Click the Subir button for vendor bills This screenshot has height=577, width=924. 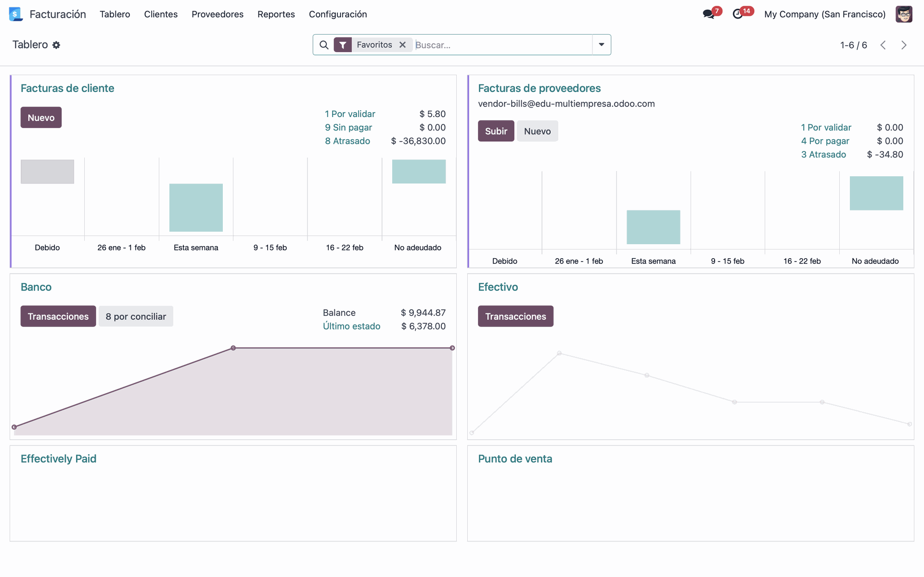tap(496, 131)
